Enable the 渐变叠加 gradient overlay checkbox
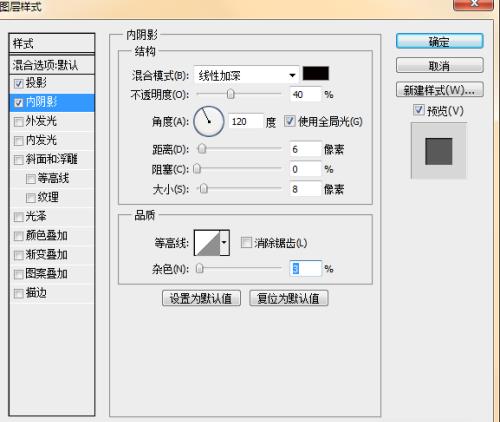 point(19,256)
